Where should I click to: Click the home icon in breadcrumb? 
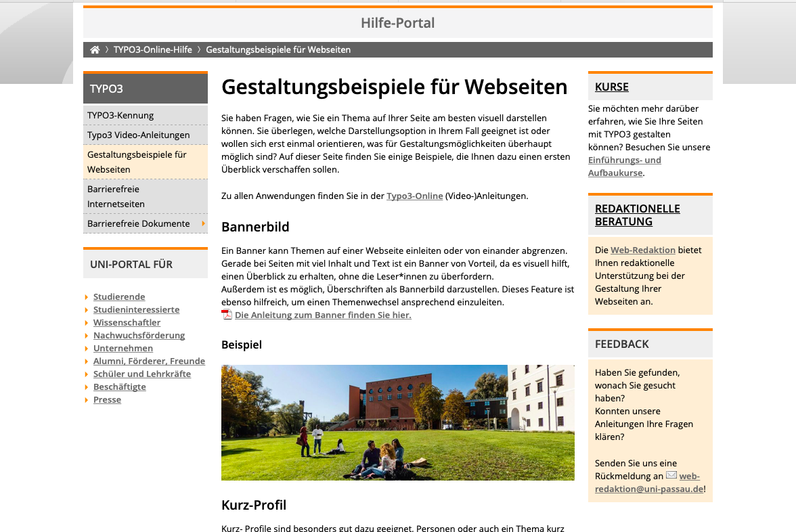[95, 50]
